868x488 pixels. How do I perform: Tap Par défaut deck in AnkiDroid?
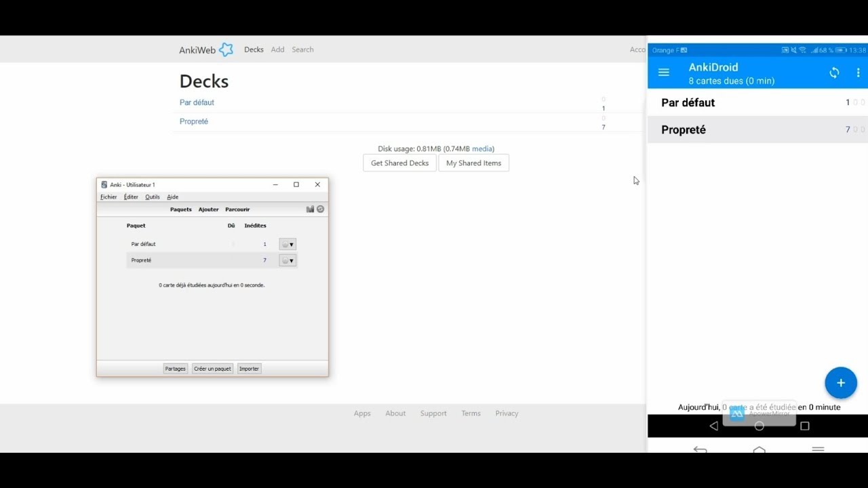(757, 102)
